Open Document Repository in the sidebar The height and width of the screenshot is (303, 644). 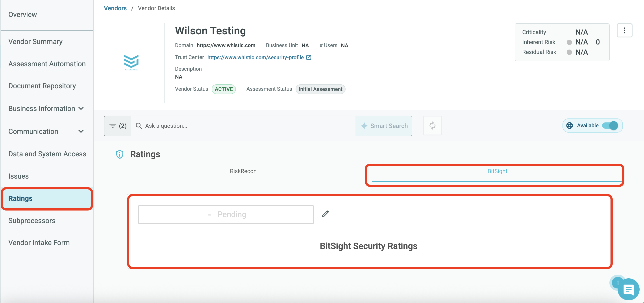coord(42,86)
